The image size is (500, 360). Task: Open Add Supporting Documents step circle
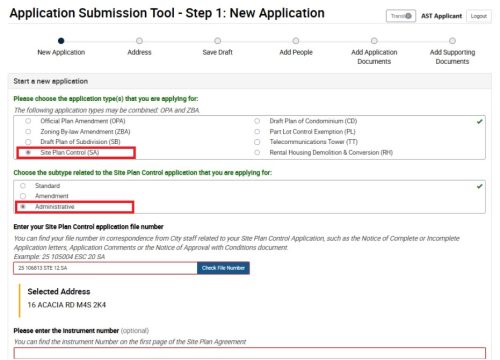pyautogui.click(x=452, y=41)
